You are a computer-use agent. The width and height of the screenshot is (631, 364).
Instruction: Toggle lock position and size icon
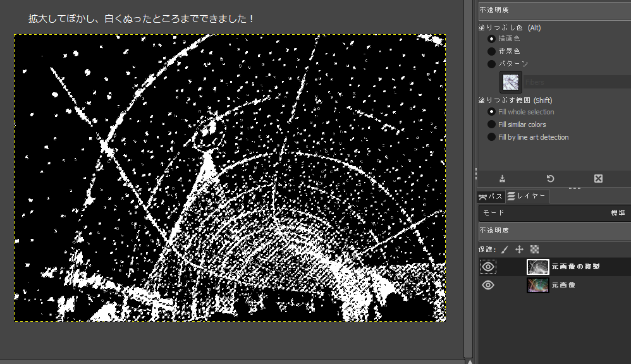[520, 250]
